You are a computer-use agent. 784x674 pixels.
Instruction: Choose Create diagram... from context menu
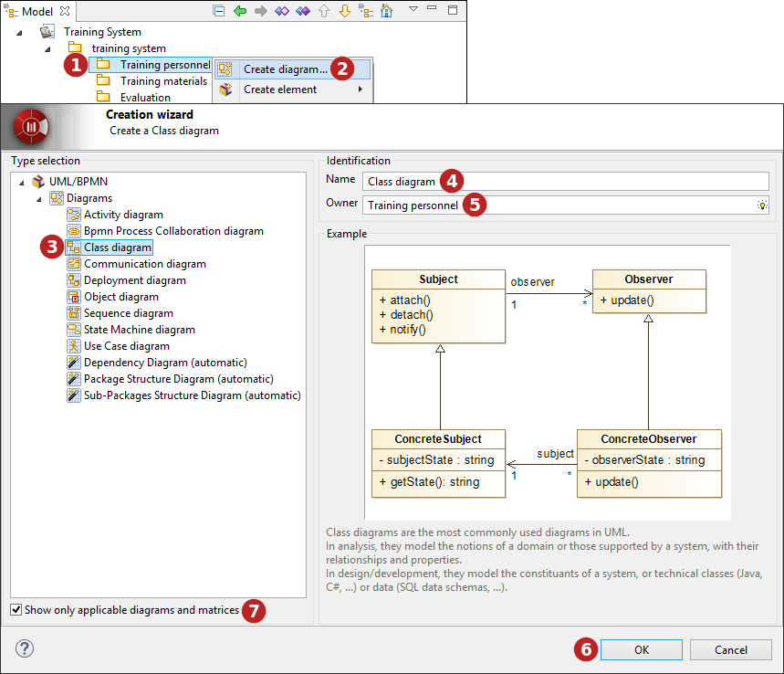coord(285,69)
